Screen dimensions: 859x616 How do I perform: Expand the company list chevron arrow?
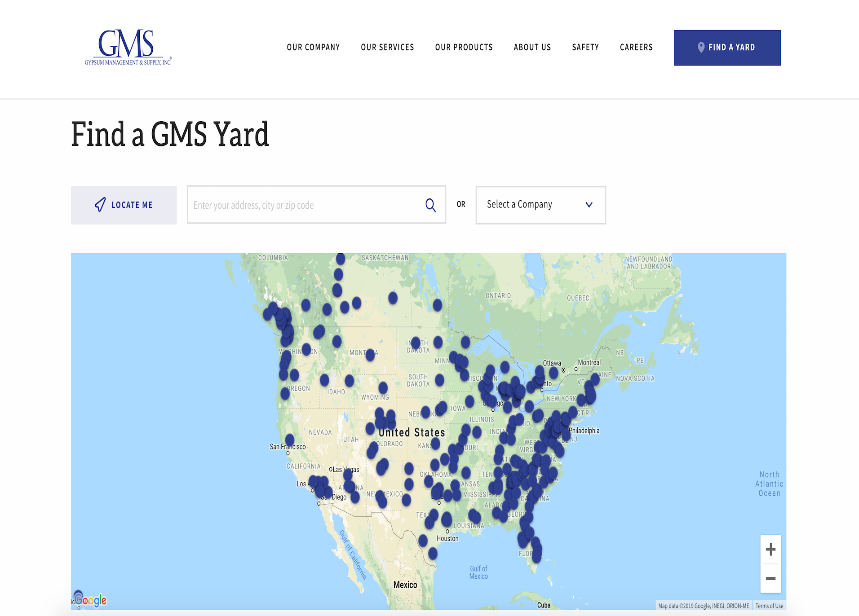[589, 205]
